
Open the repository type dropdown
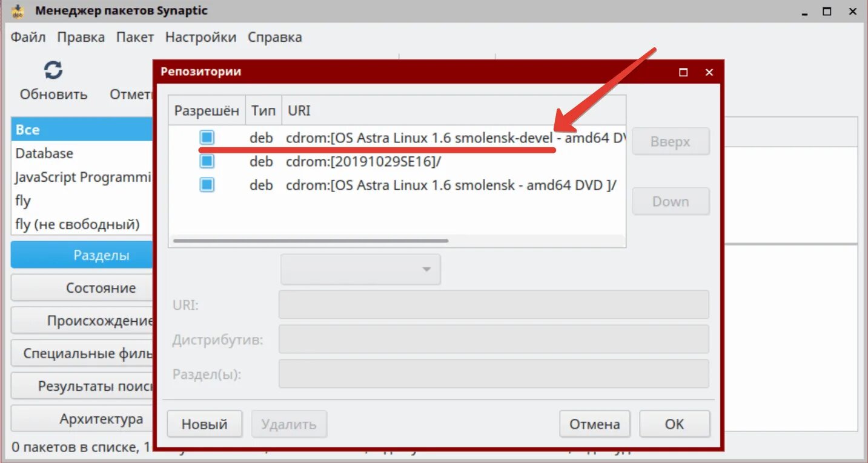click(360, 269)
